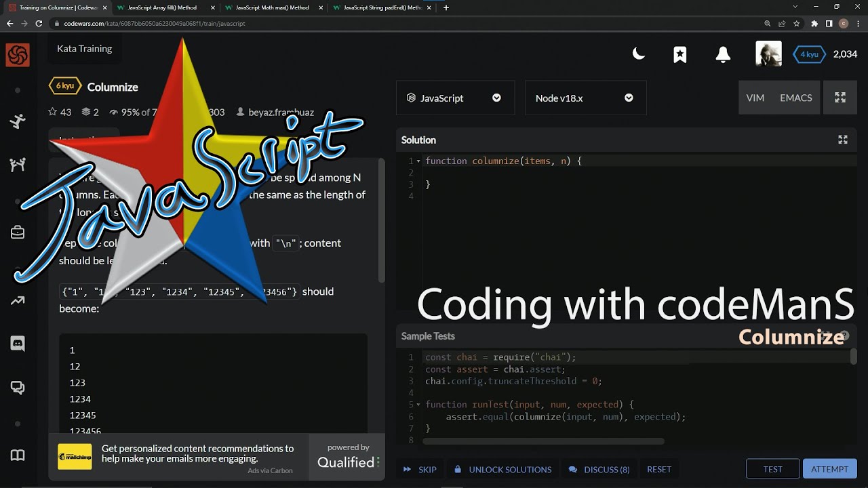
Task: Click the ATTEMPT button
Action: pos(829,469)
